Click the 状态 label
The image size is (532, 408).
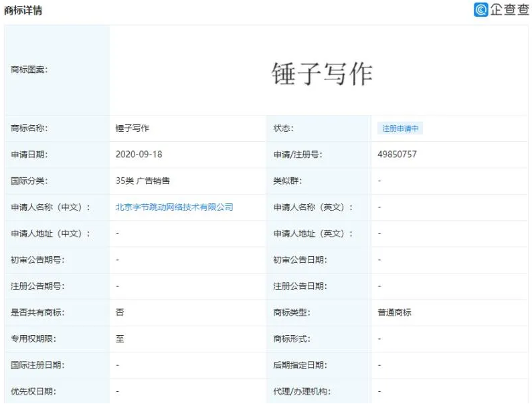click(x=284, y=128)
